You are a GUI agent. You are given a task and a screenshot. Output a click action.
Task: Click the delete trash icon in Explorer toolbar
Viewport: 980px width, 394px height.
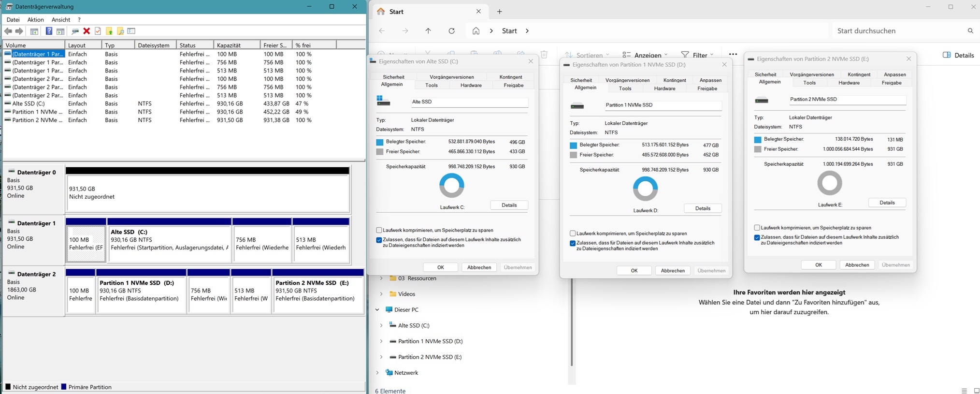544,54
